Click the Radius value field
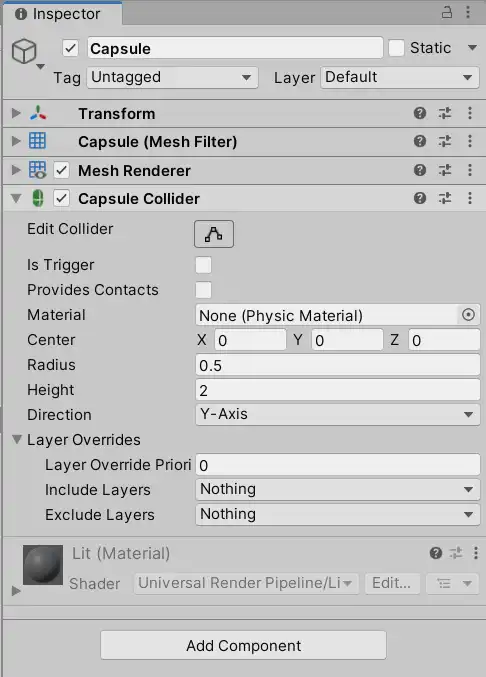 (x=338, y=365)
